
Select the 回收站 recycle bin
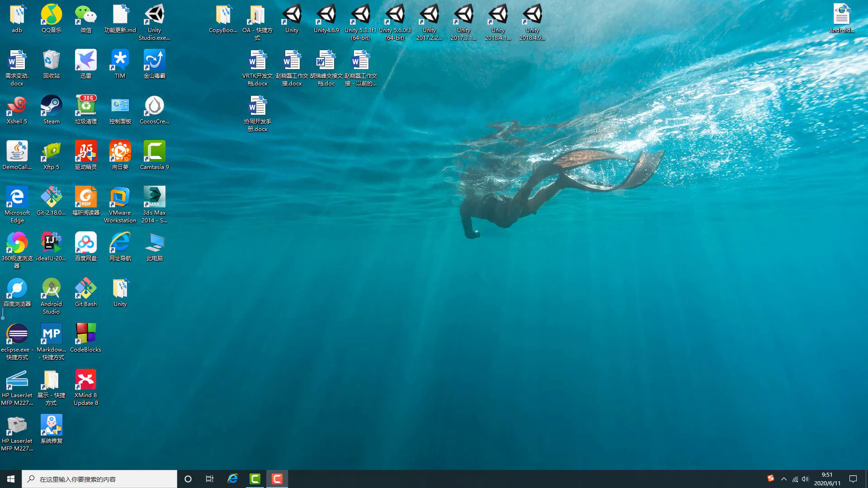[52, 65]
